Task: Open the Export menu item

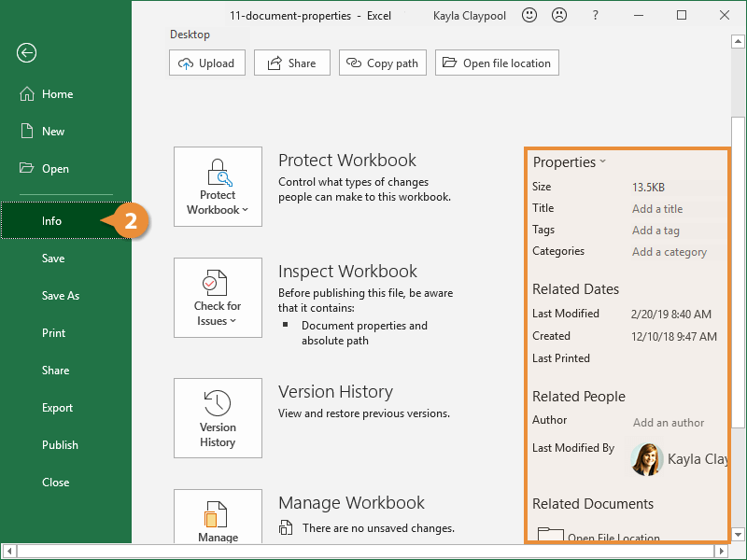Action: (57, 408)
